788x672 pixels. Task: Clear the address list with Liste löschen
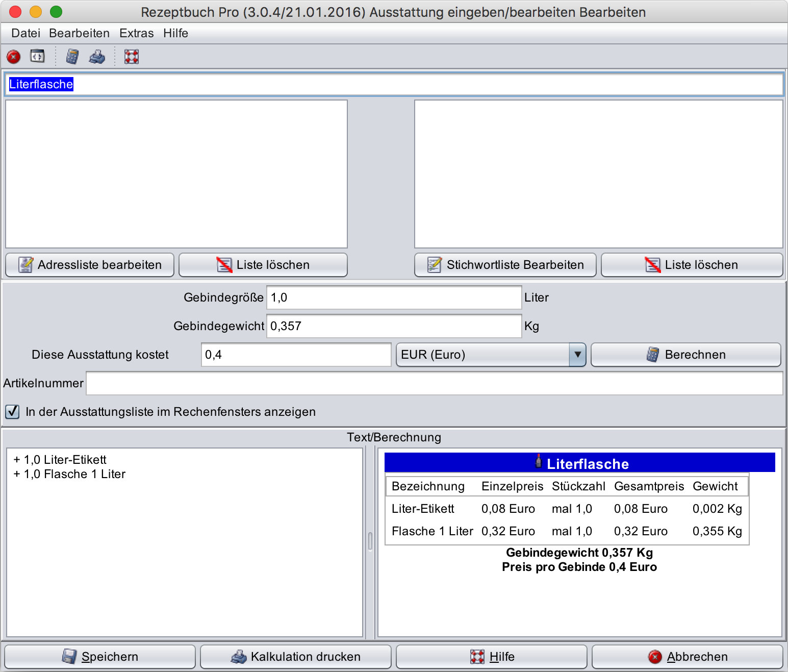[x=263, y=265]
